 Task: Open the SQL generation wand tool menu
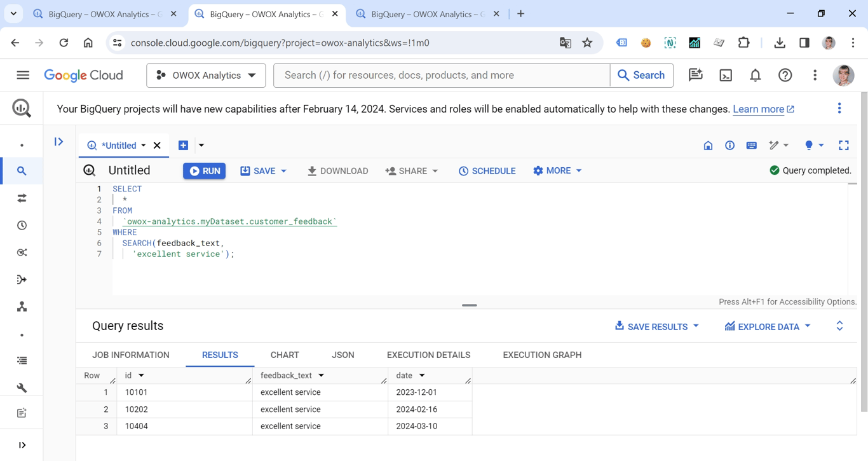pos(778,146)
